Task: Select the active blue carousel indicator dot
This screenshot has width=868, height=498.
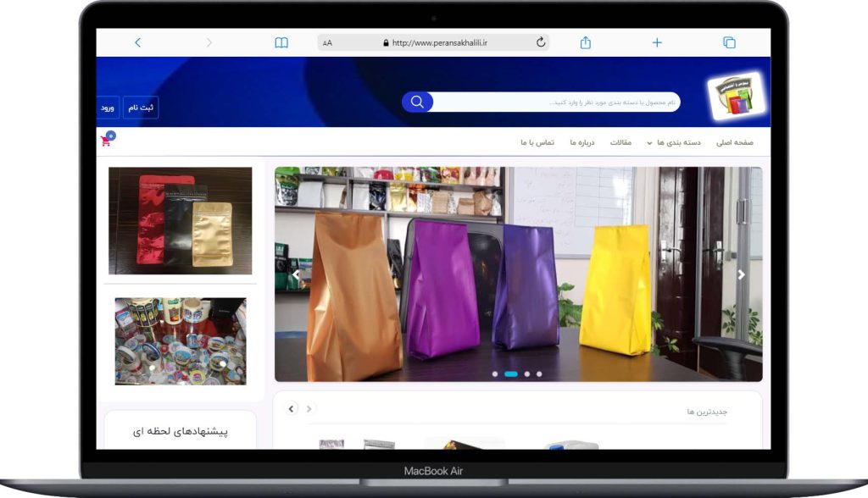Action: (511, 373)
